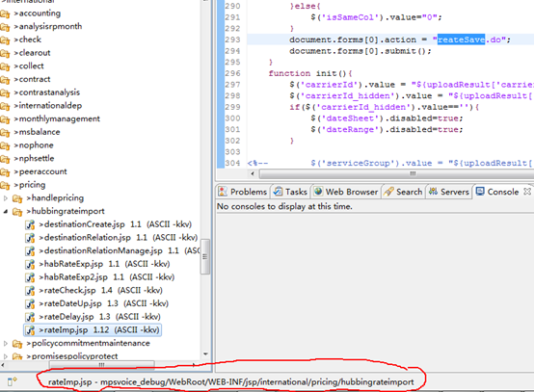This screenshot has width=534, height=392.
Task: Click the rateImp.jsp file icon
Action: tap(30, 330)
